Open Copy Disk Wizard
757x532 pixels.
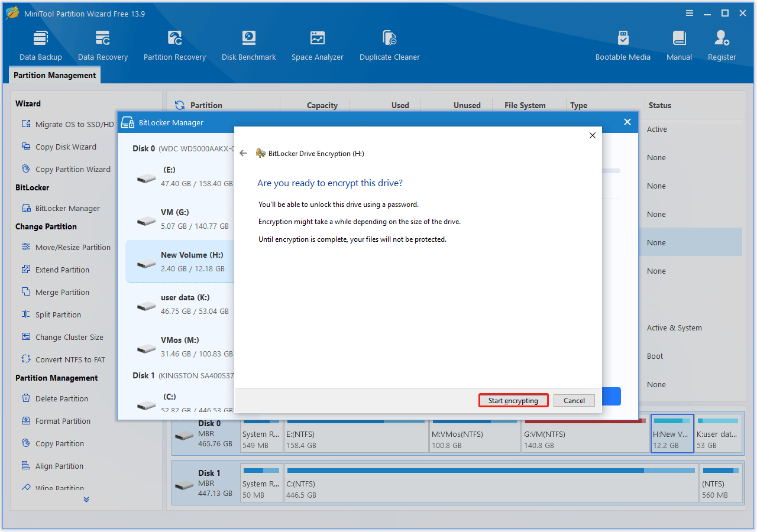[59, 147]
